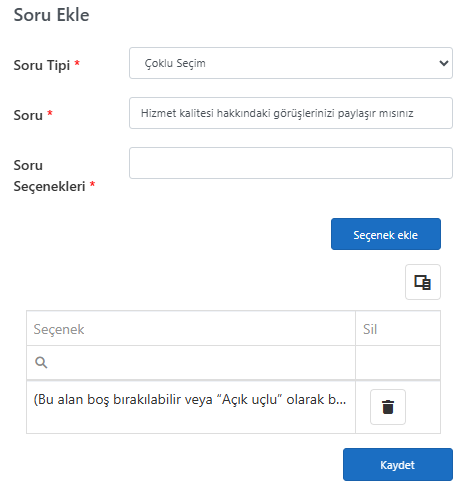Screen dimensions: 466x495
Task: Click the magnifier search icon in filter row
Action: click(41, 362)
